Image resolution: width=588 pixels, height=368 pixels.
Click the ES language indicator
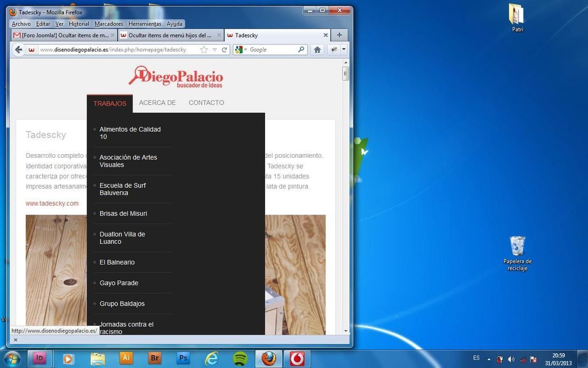click(x=476, y=358)
